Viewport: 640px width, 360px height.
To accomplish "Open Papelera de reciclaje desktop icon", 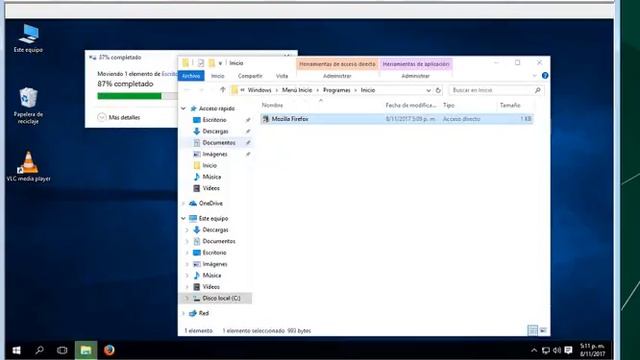I will pos(28,106).
